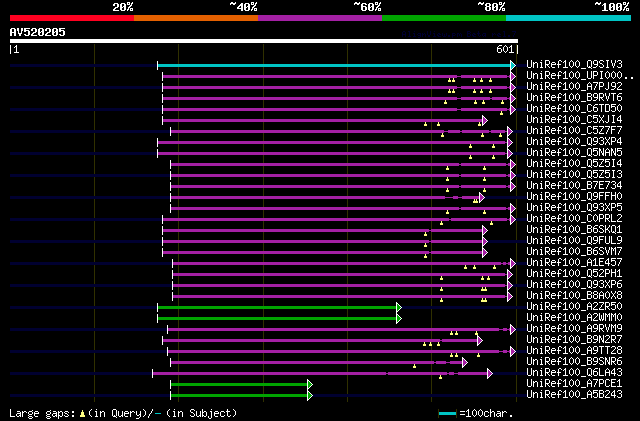Select the UniRef100_A1E457 label

click(574, 263)
